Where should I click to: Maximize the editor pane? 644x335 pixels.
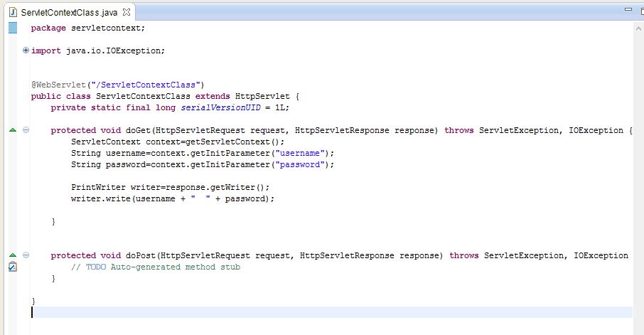(640, 10)
